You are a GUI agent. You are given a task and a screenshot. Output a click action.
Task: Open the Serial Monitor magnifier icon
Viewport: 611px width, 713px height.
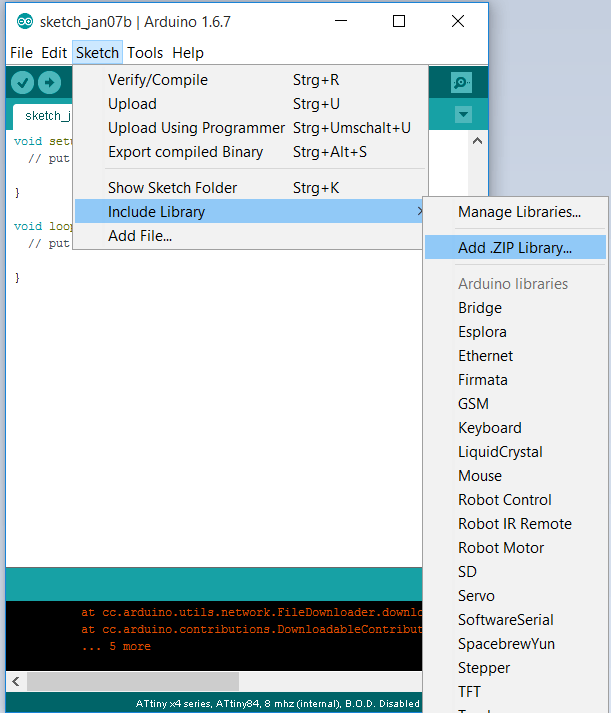[461, 82]
